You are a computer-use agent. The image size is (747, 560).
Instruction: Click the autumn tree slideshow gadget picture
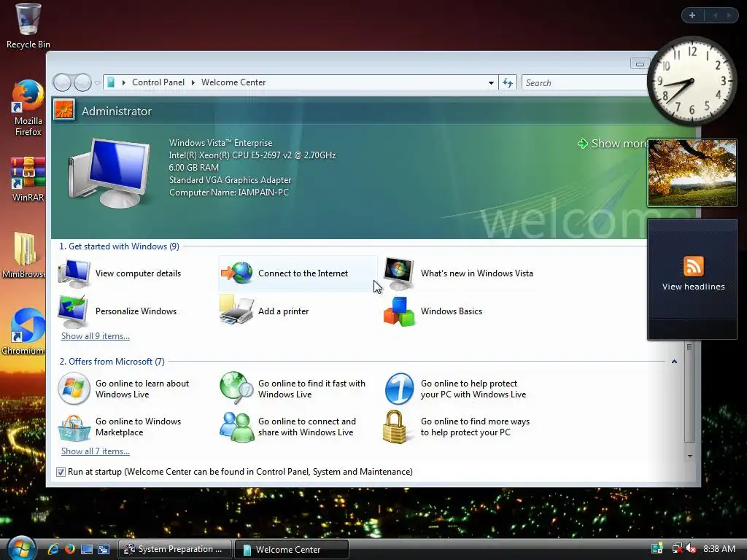pyautogui.click(x=692, y=173)
